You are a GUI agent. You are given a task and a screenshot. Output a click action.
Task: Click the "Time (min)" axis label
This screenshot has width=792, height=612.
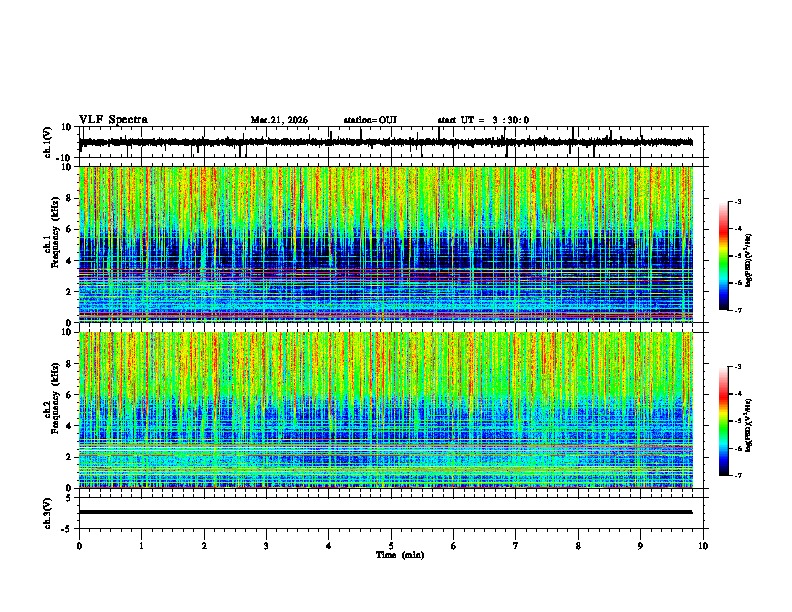(400, 555)
